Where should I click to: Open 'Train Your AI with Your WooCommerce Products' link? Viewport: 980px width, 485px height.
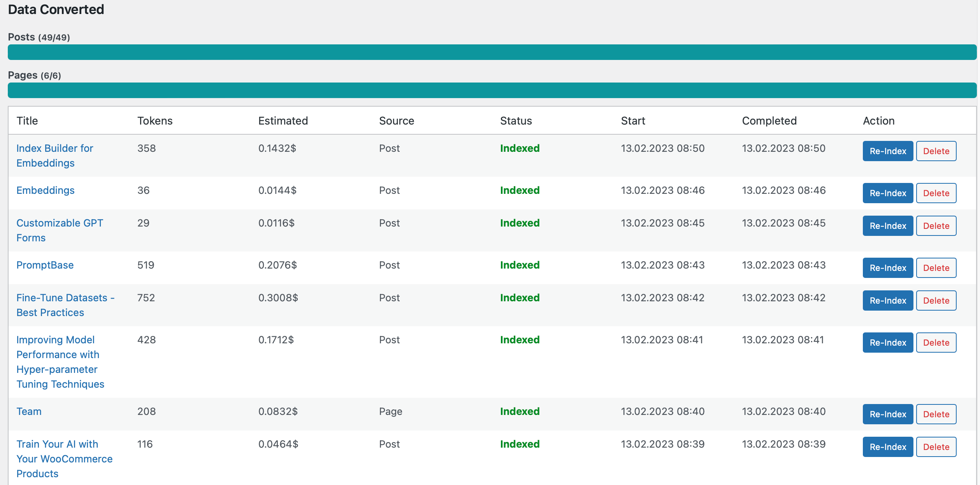tap(64, 459)
